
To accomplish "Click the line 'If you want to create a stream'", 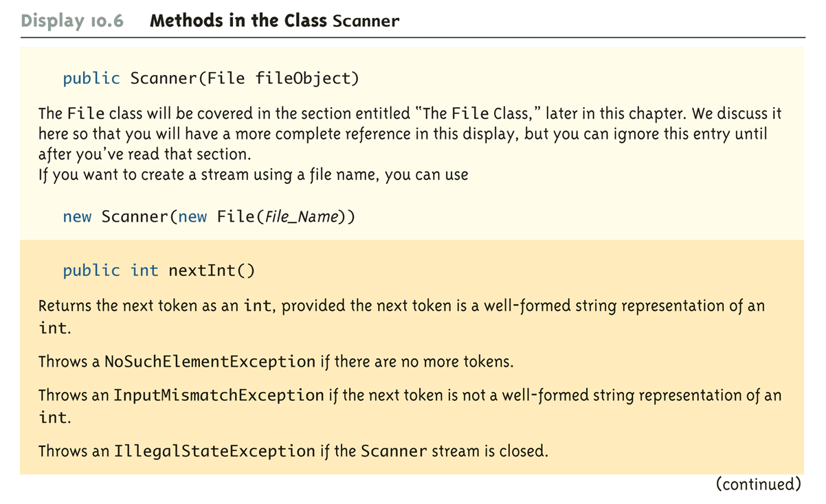I will coord(254,175).
